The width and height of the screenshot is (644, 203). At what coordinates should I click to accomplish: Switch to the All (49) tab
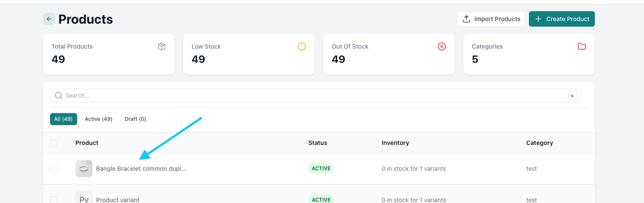[x=63, y=119]
